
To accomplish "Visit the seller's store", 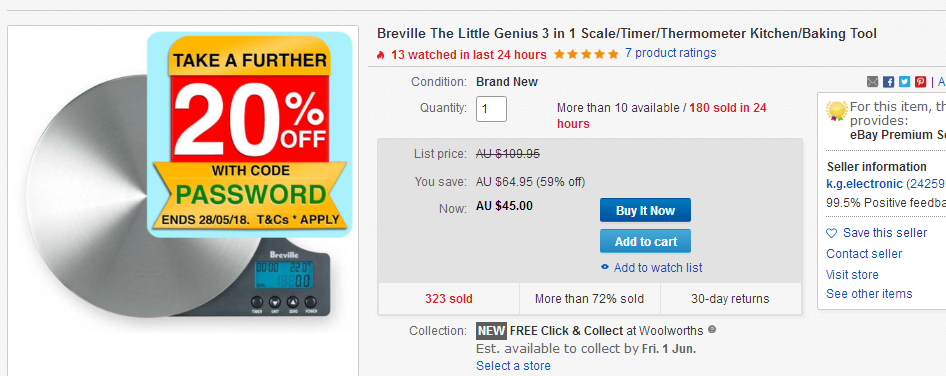I will click(852, 275).
